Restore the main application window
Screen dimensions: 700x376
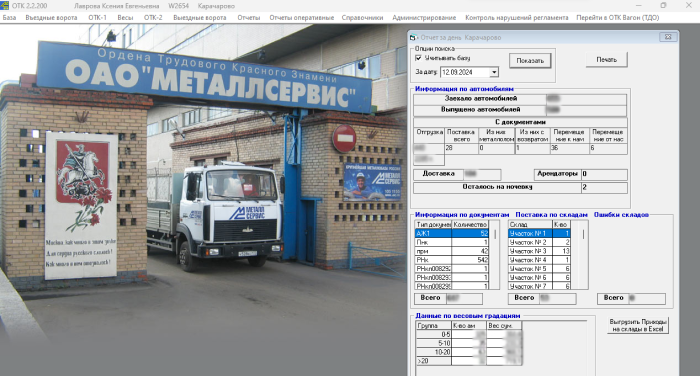[663, 5]
